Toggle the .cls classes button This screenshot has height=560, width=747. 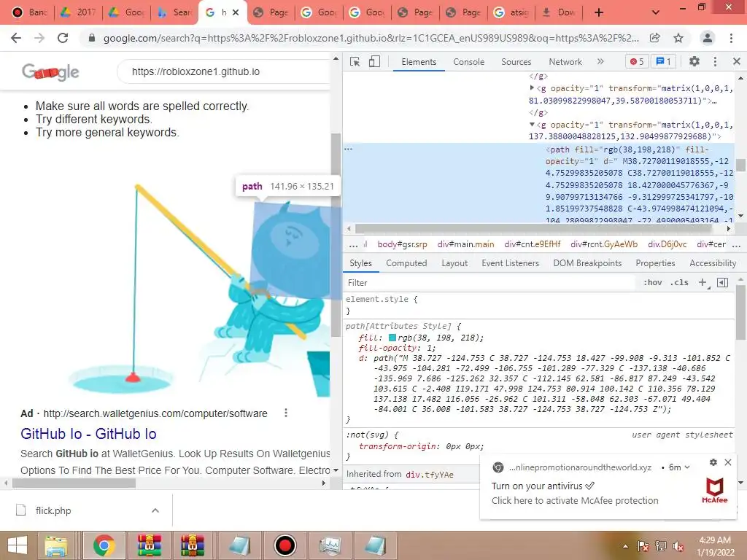(679, 283)
